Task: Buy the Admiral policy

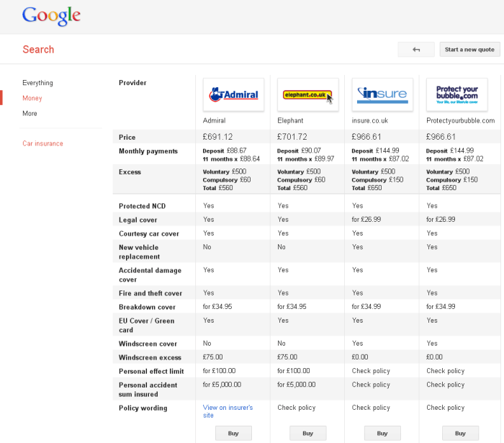Action: point(233,433)
